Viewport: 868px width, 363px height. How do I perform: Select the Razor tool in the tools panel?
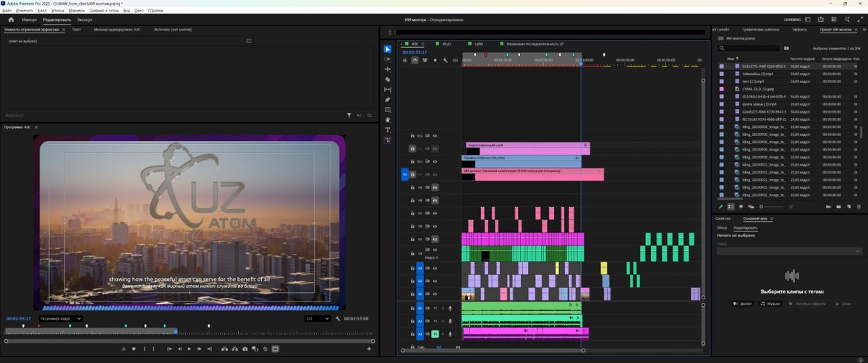388,80
